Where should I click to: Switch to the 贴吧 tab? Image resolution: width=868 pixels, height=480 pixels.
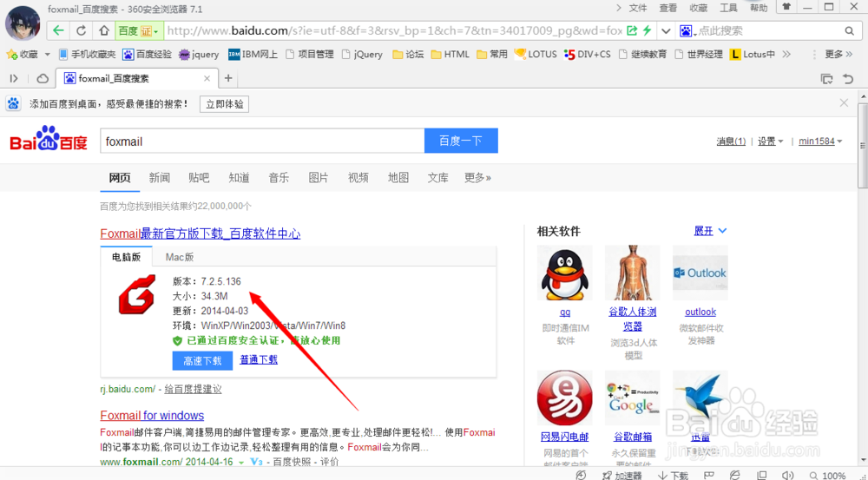pyautogui.click(x=199, y=178)
